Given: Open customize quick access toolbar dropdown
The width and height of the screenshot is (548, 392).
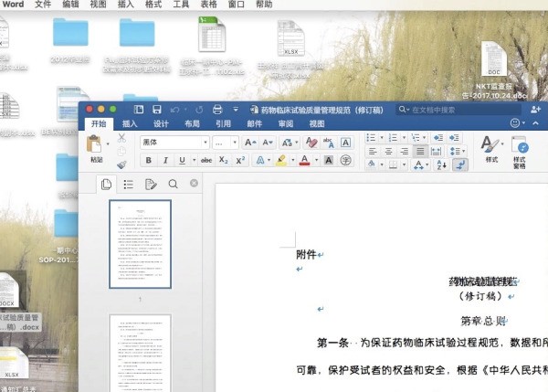Looking at the screenshot, I should point(236,110).
